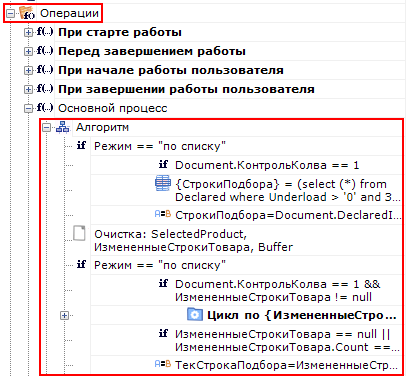The image size is (406, 376).
Task: Click assignment icon beside ТекСтрокаПодбора
Action: (163, 364)
